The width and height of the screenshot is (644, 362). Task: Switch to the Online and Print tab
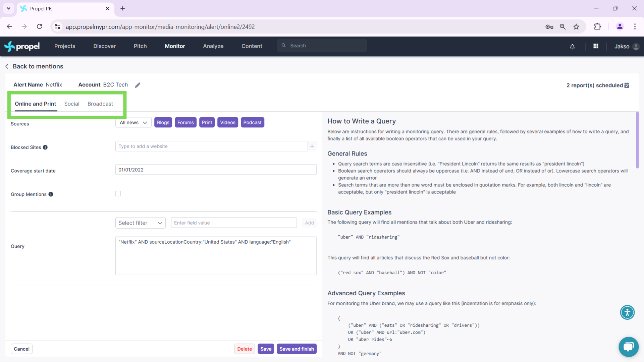tap(36, 104)
